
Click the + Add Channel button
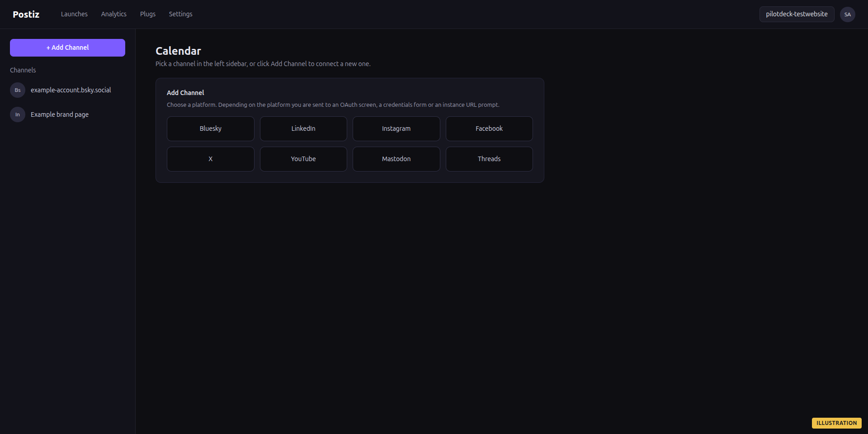[x=67, y=48]
